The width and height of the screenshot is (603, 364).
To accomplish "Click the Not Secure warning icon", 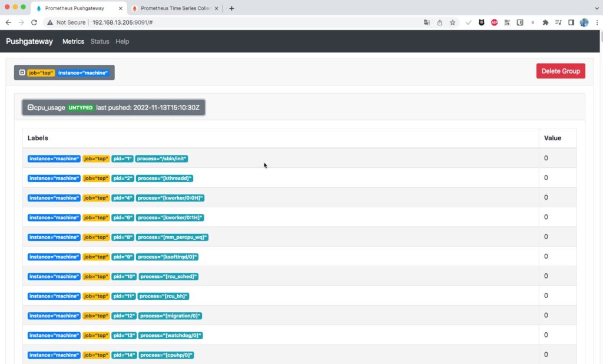I will 50,22.
